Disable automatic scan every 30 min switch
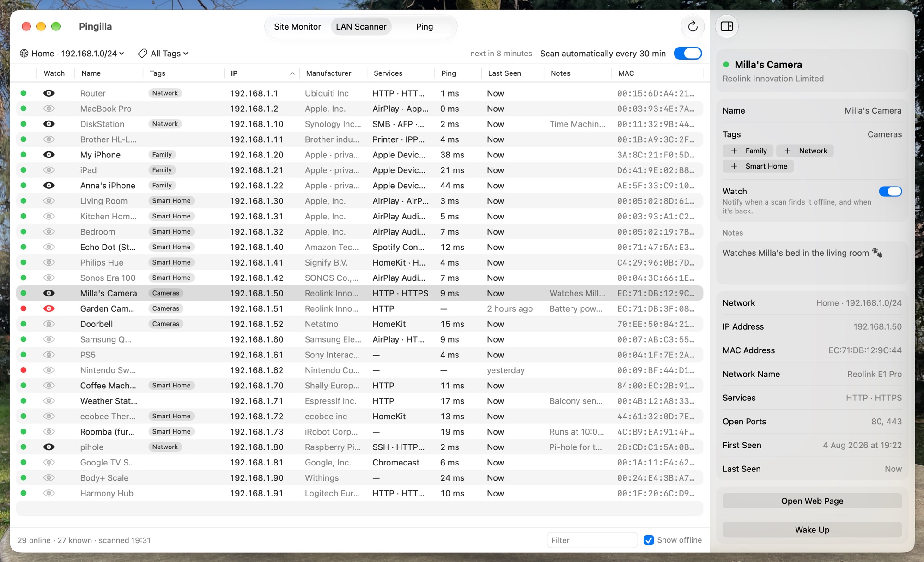This screenshot has width=924, height=562. (687, 54)
